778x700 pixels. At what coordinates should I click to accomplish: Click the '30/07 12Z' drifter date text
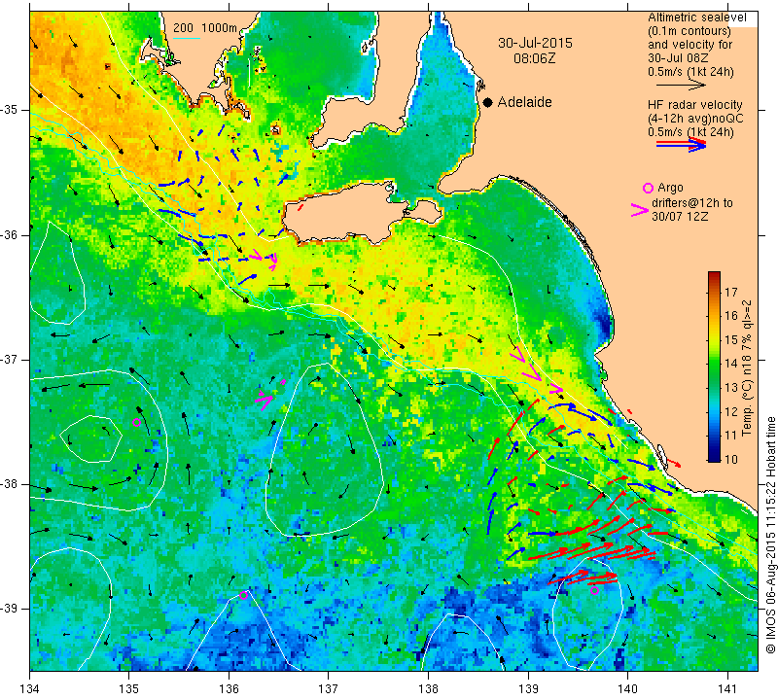680,217
